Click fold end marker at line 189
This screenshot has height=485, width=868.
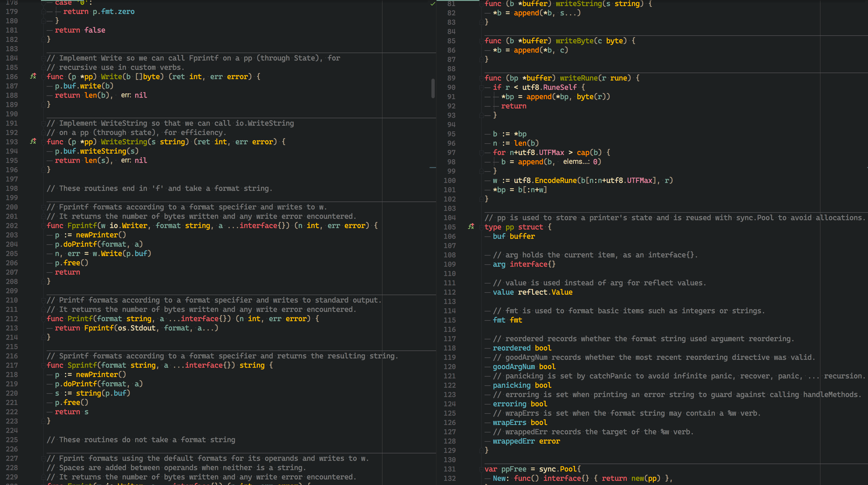(43, 105)
